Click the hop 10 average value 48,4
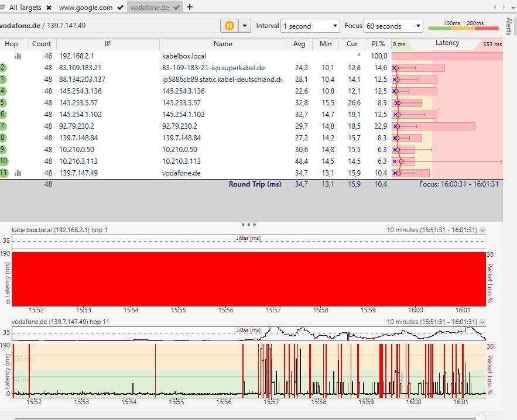517x420 pixels. (x=302, y=161)
